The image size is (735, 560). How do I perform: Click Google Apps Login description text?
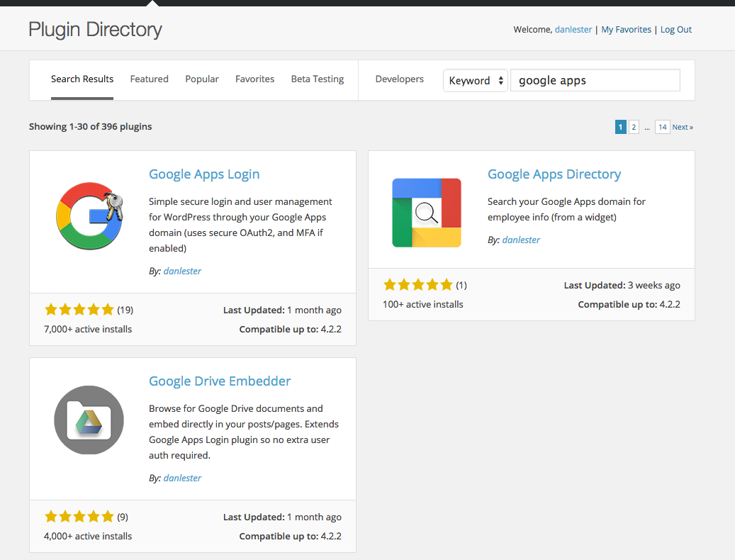click(x=240, y=225)
